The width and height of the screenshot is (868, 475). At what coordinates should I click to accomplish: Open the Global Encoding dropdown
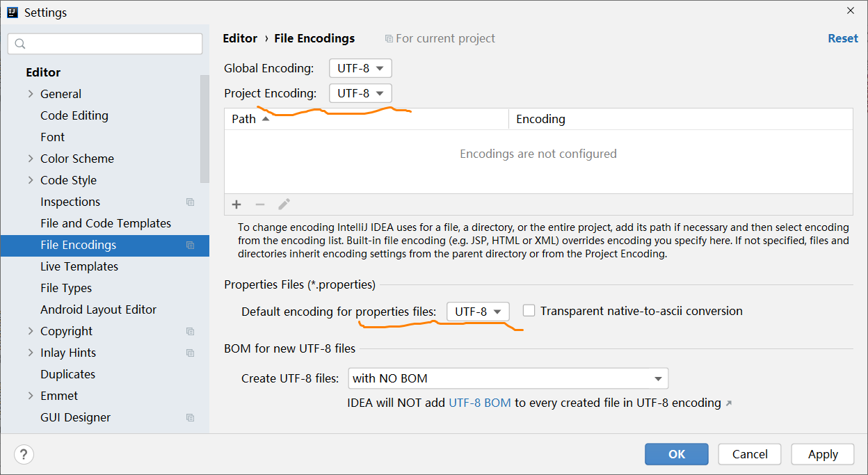[x=360, y=68]
